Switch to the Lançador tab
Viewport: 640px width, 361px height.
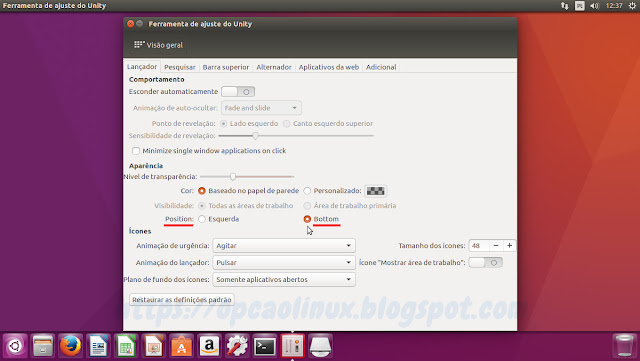[x=142, y=67]
